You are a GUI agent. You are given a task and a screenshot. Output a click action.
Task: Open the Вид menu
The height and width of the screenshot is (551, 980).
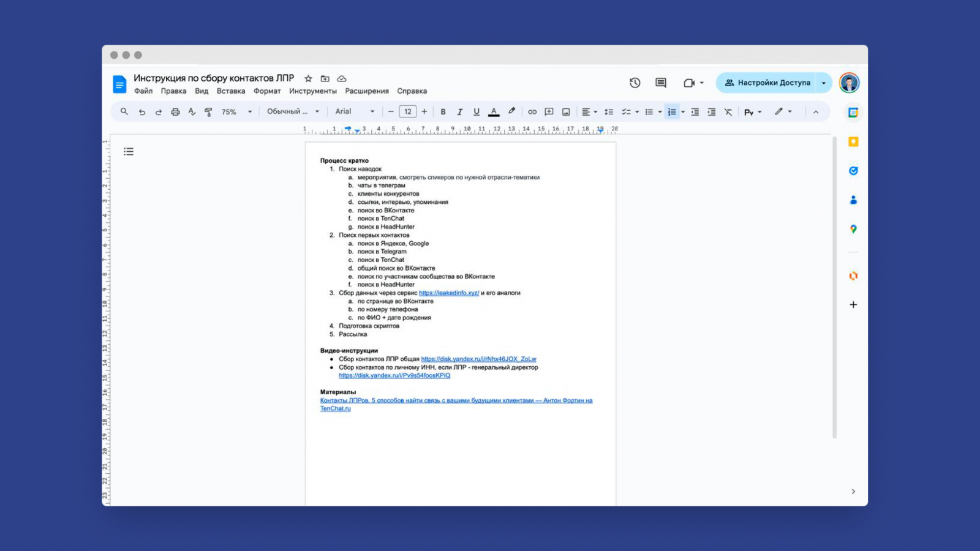(202, 91)
